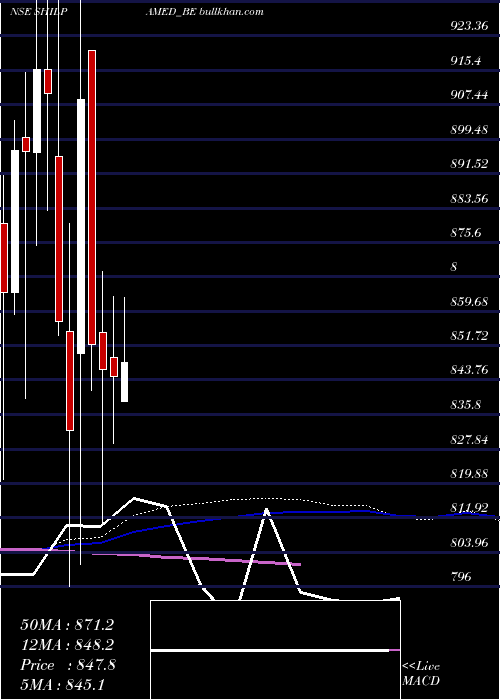This screenshot has height=700, width=500.
Task: Click the Price : 847.8 readout
Action: pyautogui.click(x=68, y=665)
